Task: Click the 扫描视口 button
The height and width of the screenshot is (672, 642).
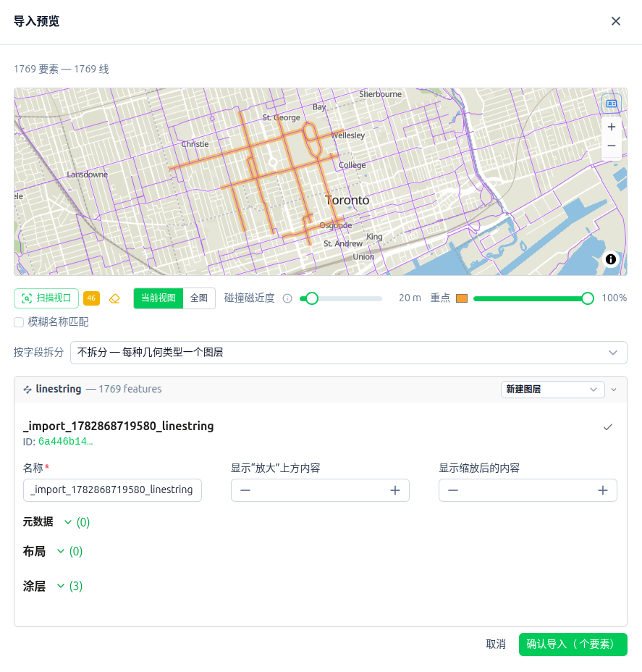Action: (x=46, y=298)
